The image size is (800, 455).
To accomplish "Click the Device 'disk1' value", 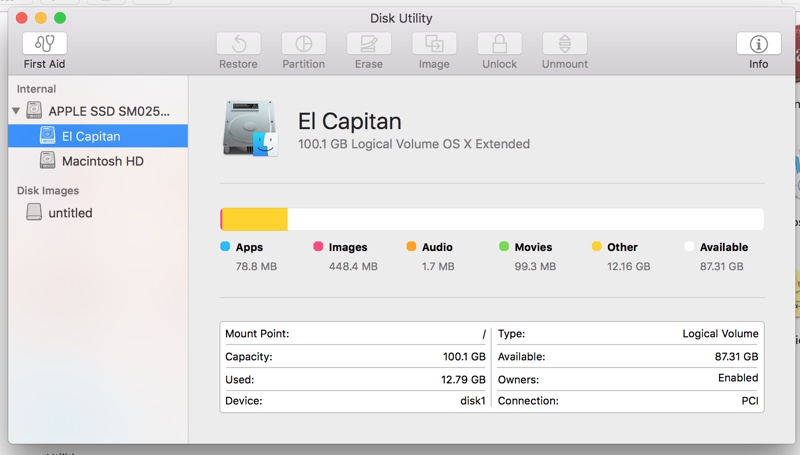I will (x=473, y=401).
